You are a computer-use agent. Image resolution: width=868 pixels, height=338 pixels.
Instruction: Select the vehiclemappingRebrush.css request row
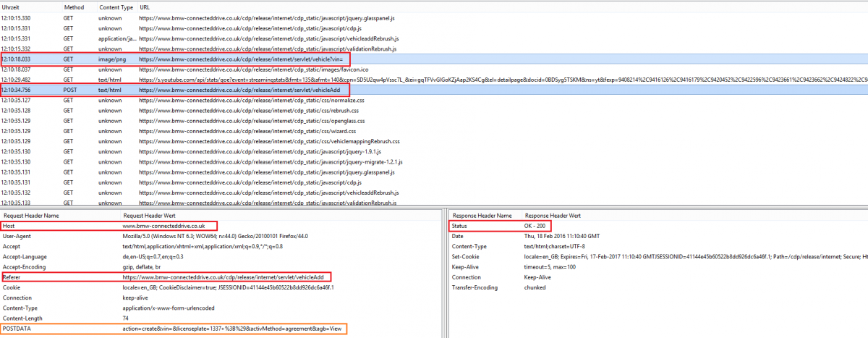pos(434,141)
